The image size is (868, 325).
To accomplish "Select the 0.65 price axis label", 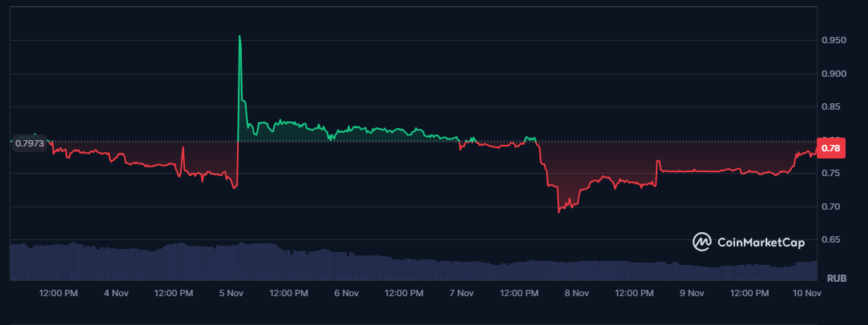I will pos(832,240).
